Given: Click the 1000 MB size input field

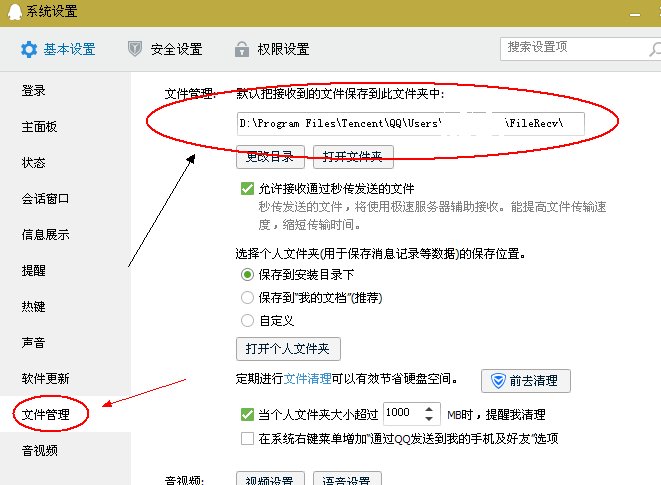Looking at the screenshot, I should click(x=412, y=414).
